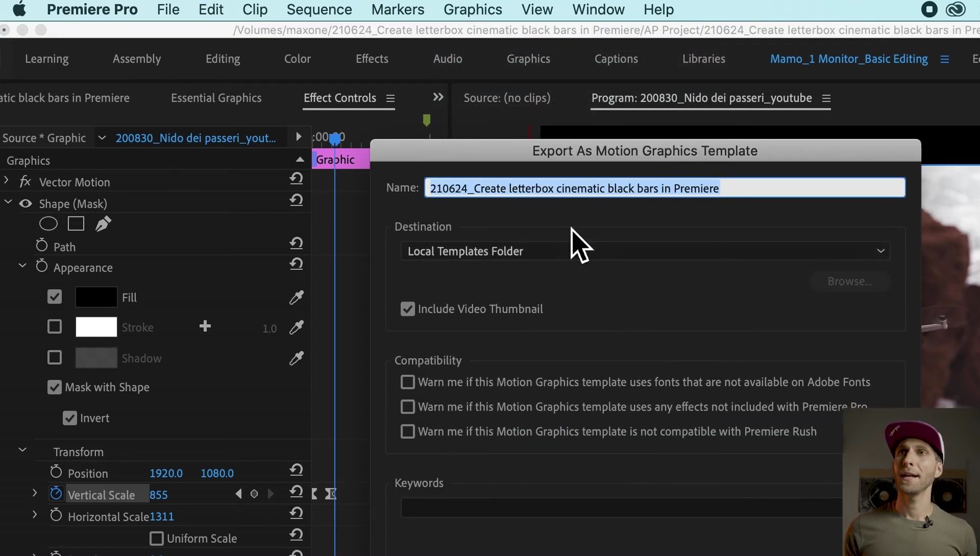This screenshot has width=980, height=556.
Task: Switch to Source (no clips) tab
Action: click(x=507, y=98)
